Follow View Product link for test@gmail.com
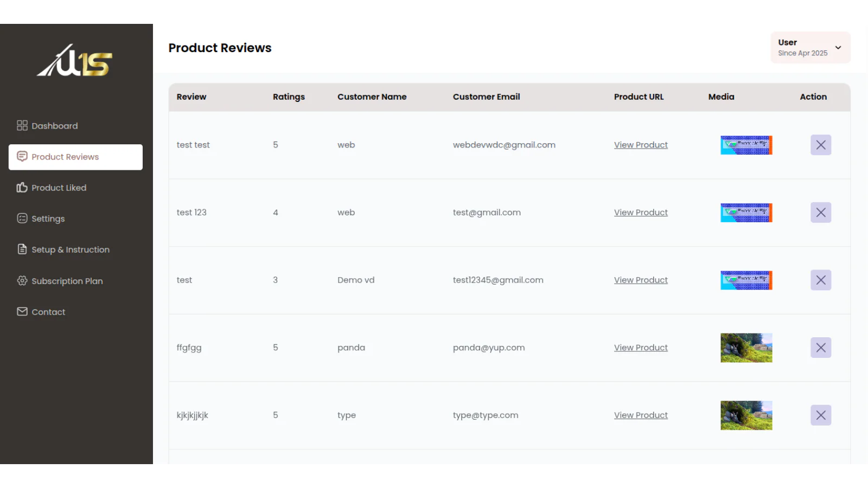 (x=641, y=213)
